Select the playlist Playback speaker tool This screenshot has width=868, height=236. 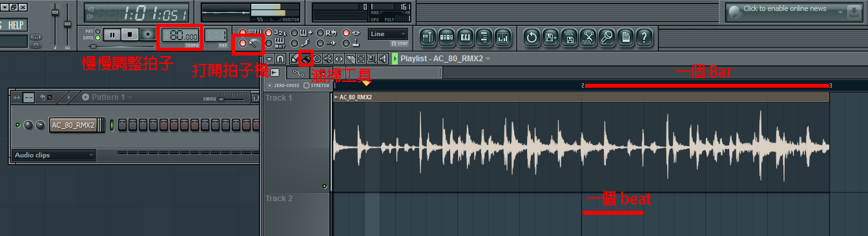tap(382, 59)
